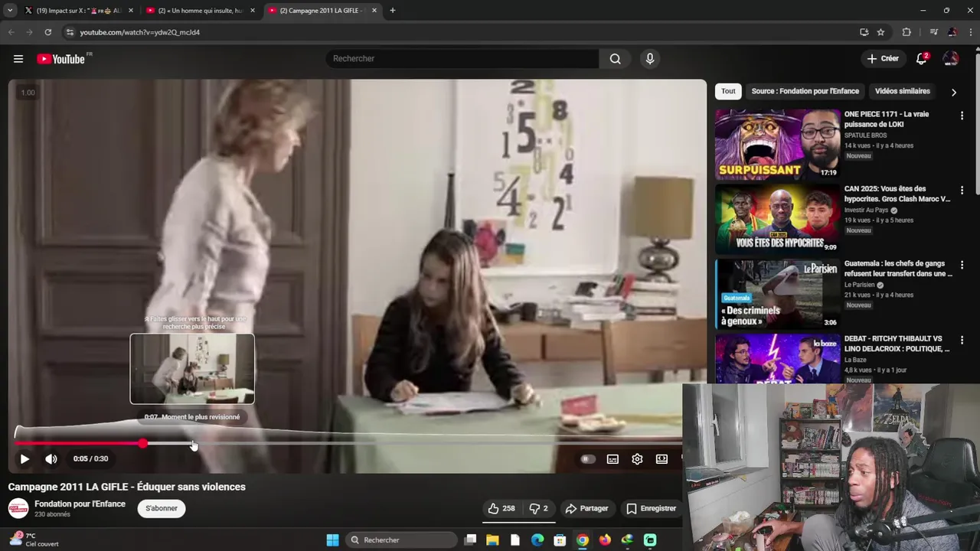Image resolution: width=980 pixels, height=551 pixels.
Task: Open options menu for CAN 2025 video
Action: click(x=962, y=191)
